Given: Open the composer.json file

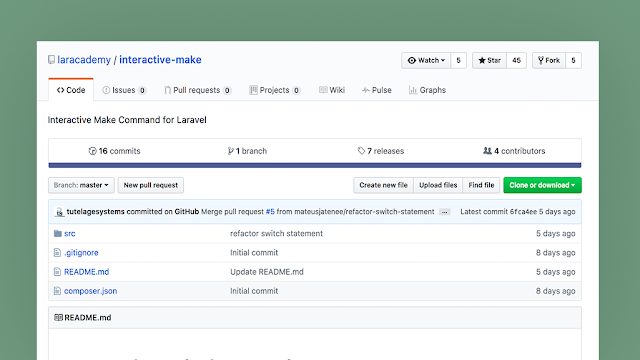Looking at the screenshot, I should (x=91, y=291).
